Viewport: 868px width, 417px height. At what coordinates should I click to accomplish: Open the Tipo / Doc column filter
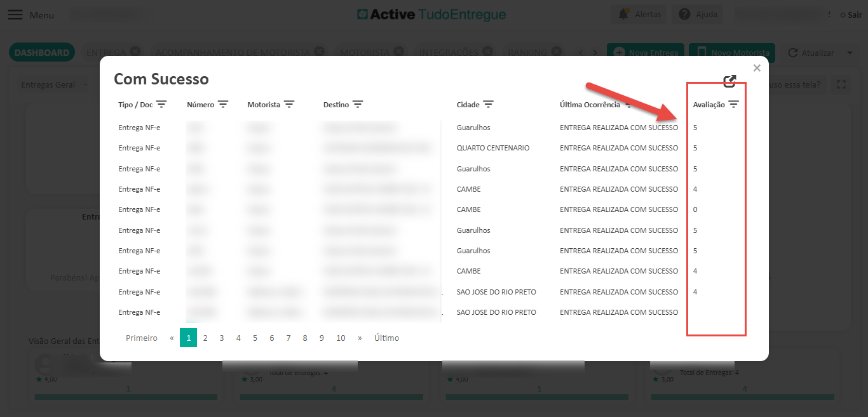tap(161, 104)
